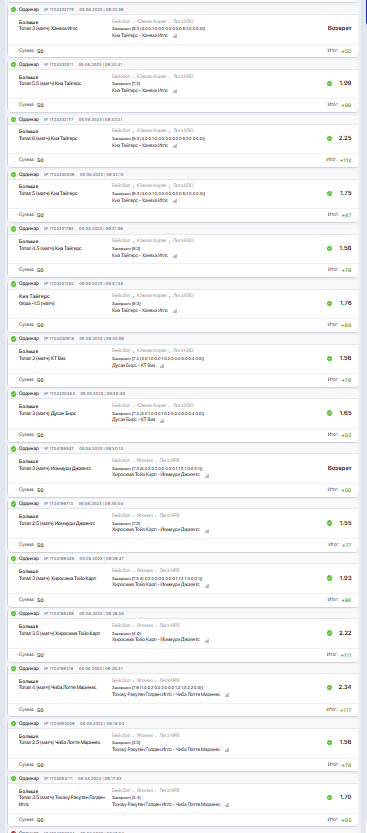Click header status icon of Тотал 3.5 Хиросима bet
Viewport: 367px width, 833px height.
pos(13,613)
